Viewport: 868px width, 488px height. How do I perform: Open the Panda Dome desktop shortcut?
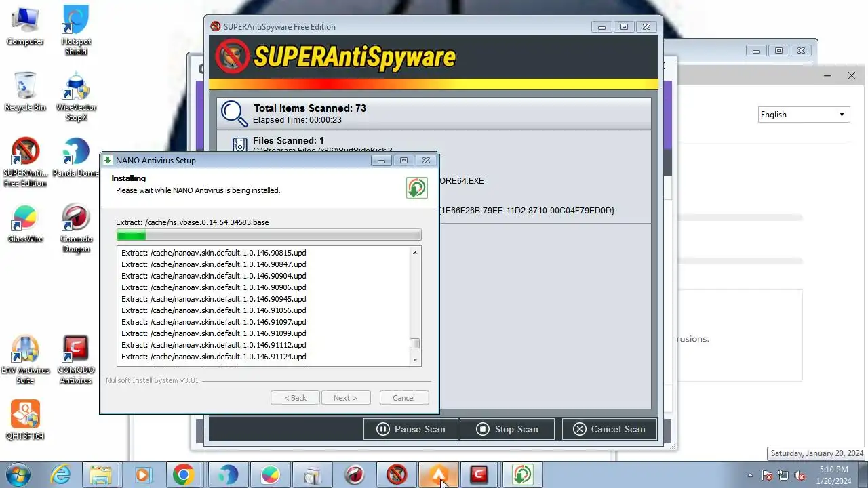tap(76, 157)
